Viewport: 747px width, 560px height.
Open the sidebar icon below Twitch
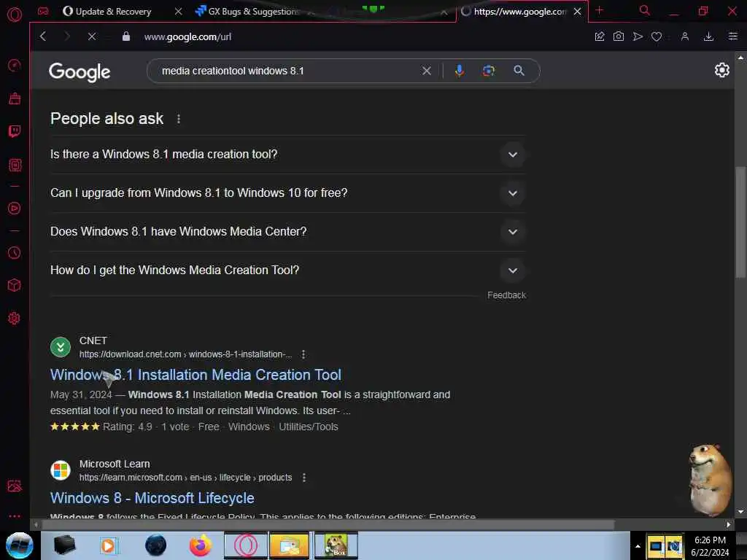15,165
